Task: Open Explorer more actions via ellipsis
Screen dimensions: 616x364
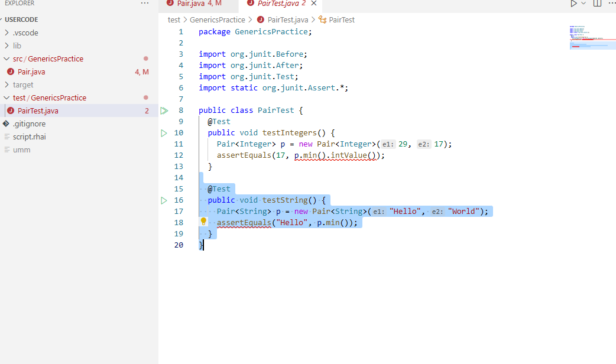Action: 144,4
